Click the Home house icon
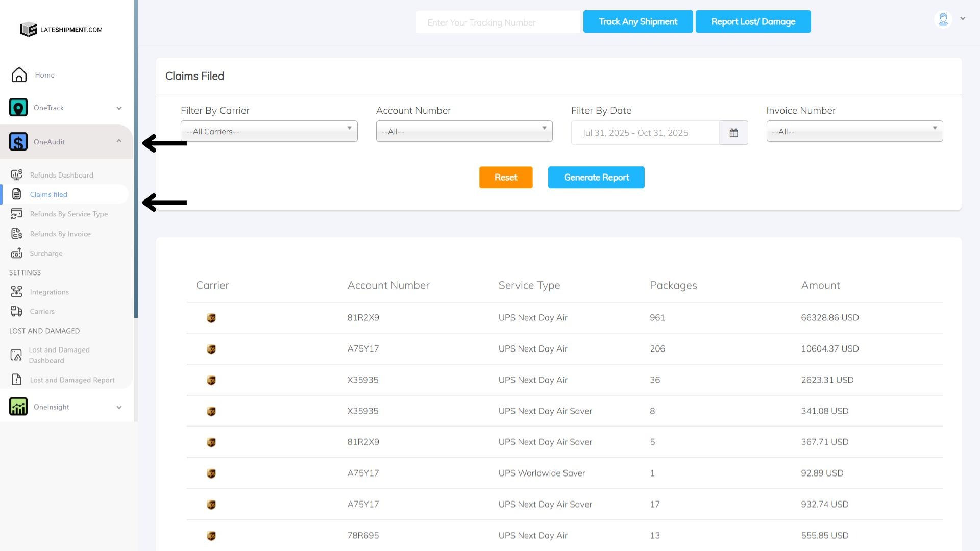Image resolution: width=980 pixels, height=551 pixels. (x=19, y=75)
